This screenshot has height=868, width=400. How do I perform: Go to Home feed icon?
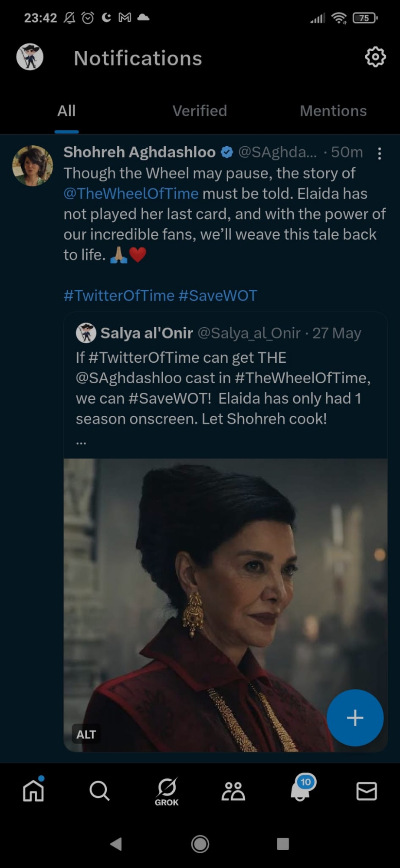(33, 790)
